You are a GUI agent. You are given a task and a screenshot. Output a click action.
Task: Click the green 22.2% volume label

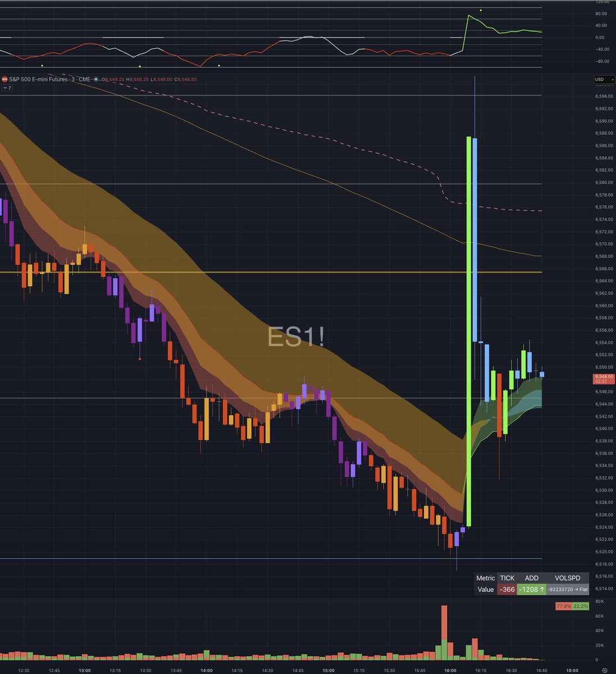coord(581,607)
